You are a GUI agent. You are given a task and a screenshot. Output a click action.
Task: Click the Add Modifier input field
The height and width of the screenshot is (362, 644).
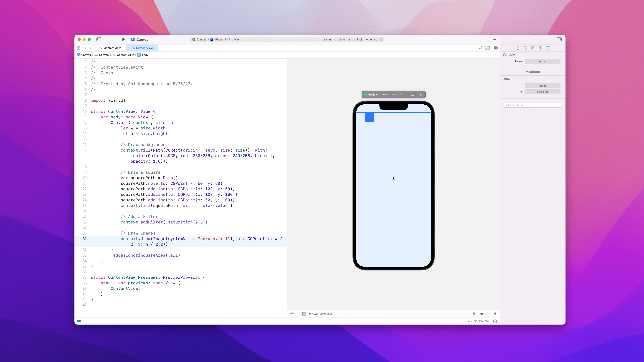pyautogui.click(x=533, y=105)
